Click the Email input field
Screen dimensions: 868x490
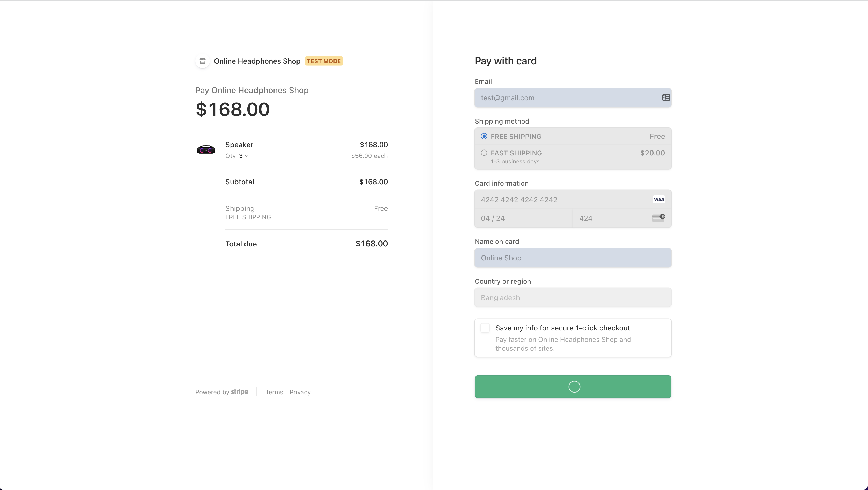[566, 98]
